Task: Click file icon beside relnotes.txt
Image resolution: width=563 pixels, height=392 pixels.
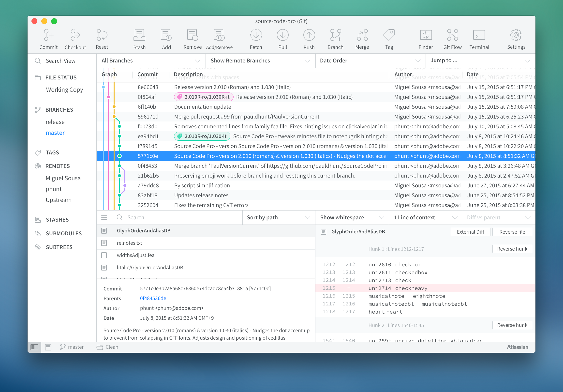Action: click(x=104, y=243)
